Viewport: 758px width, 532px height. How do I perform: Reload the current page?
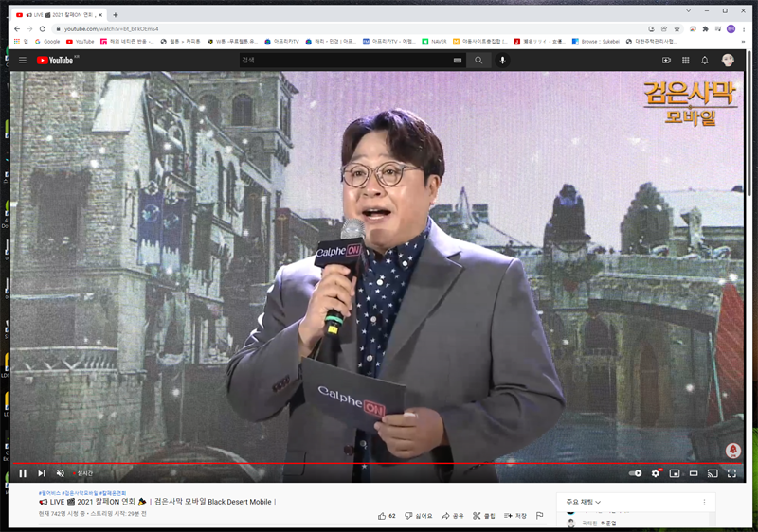pos(43,29)
